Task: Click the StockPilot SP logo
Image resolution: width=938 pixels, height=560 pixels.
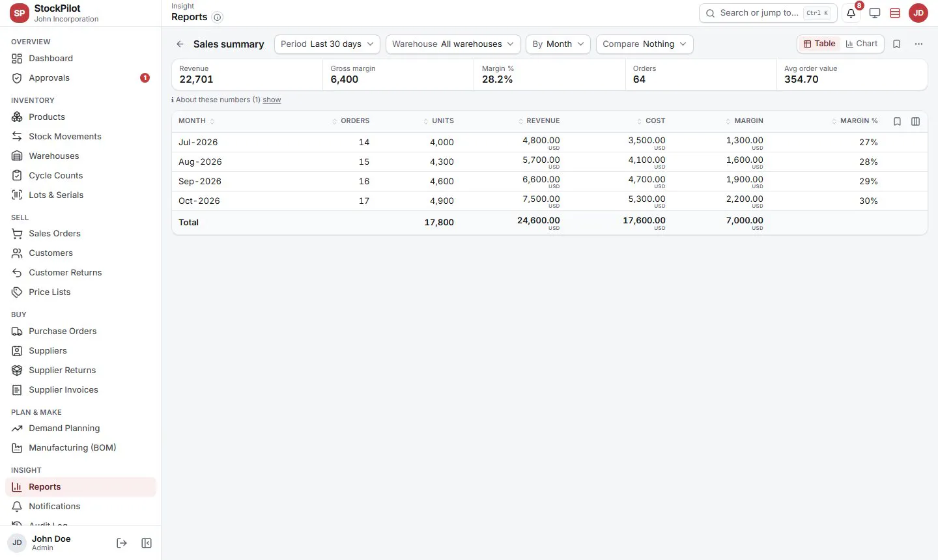Action: pos(20,13)
